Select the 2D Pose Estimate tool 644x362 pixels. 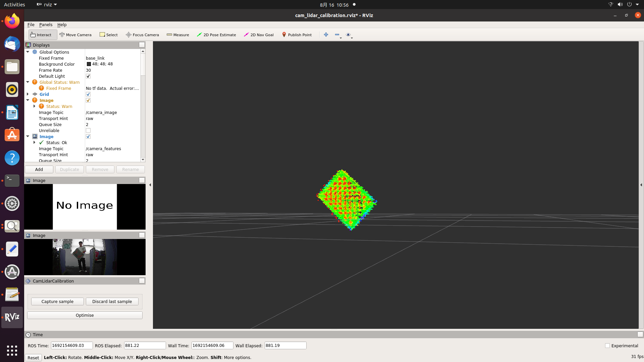pos(216,35)
